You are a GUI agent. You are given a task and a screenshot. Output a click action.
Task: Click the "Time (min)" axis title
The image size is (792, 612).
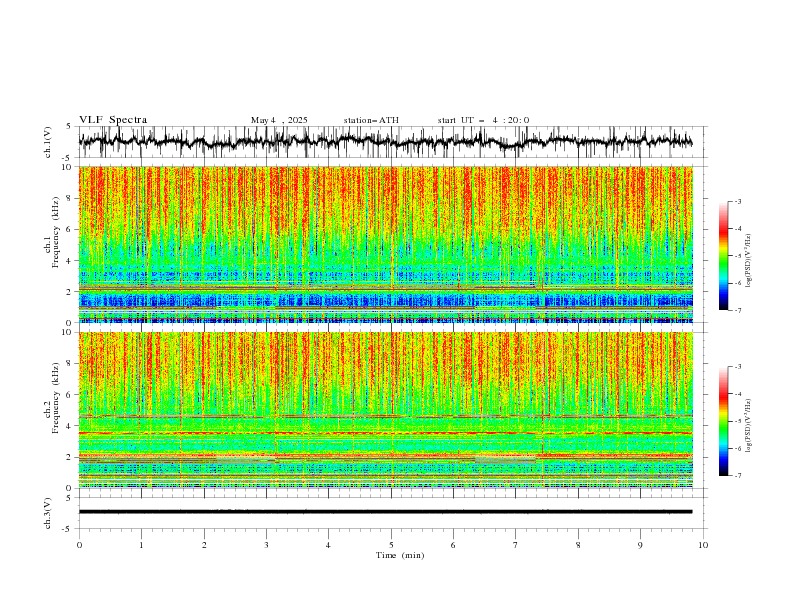(400, 555)
